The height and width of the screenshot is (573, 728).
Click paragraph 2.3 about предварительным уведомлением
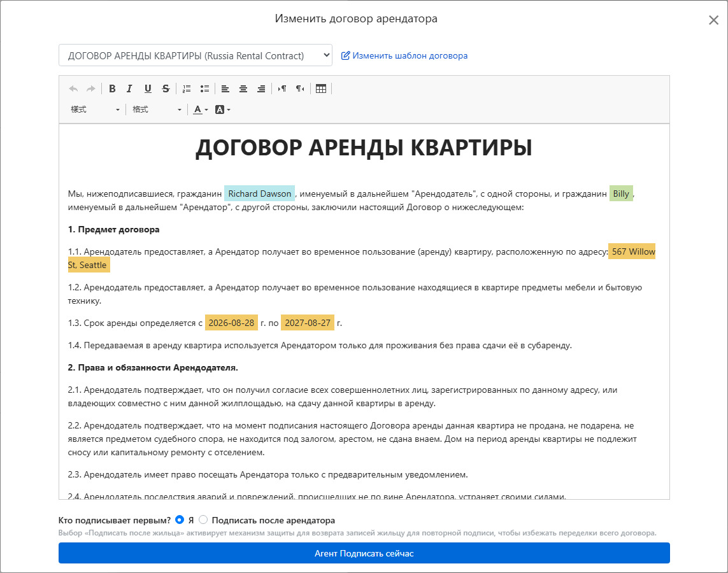(x=268, y=475)
